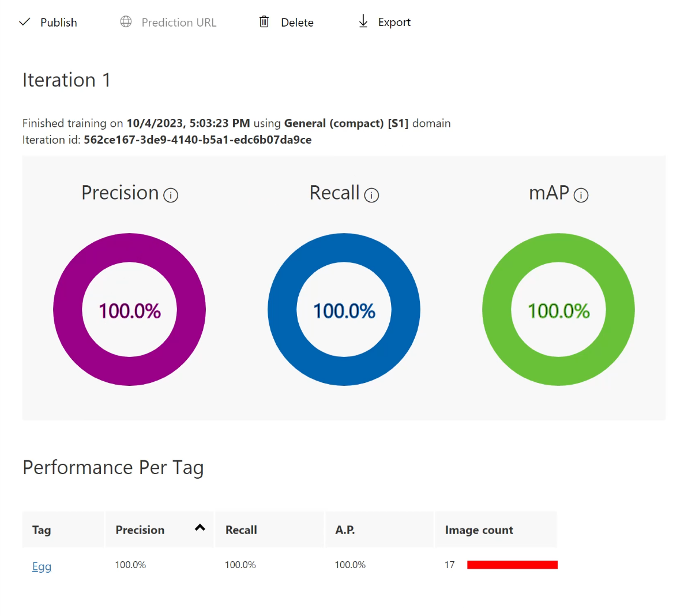Viewport: 688px width, 616px height.
Task: Sort table by the Recall column header
Action: [x=241, y=530]
